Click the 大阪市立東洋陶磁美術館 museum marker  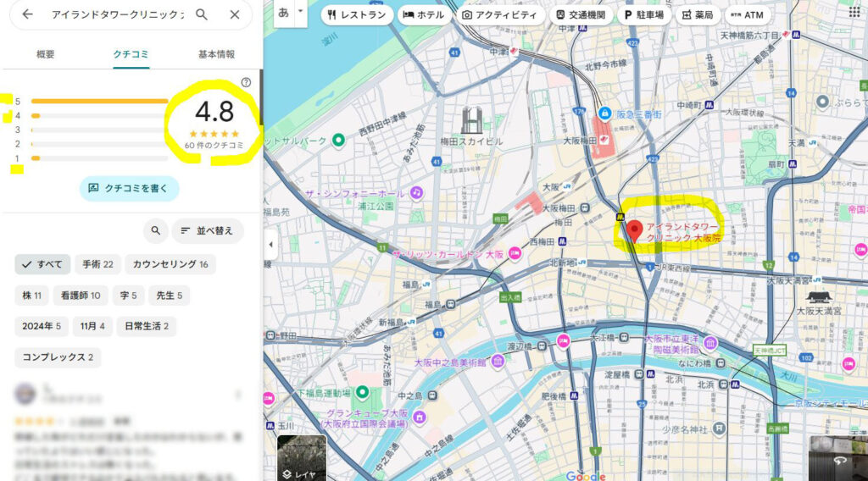(x=710, y=343)
